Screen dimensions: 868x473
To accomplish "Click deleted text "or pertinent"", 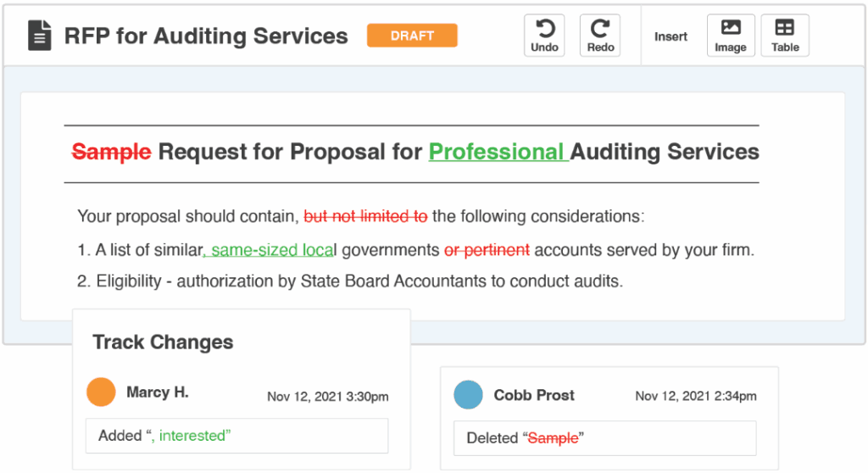I will coord(487,250).
